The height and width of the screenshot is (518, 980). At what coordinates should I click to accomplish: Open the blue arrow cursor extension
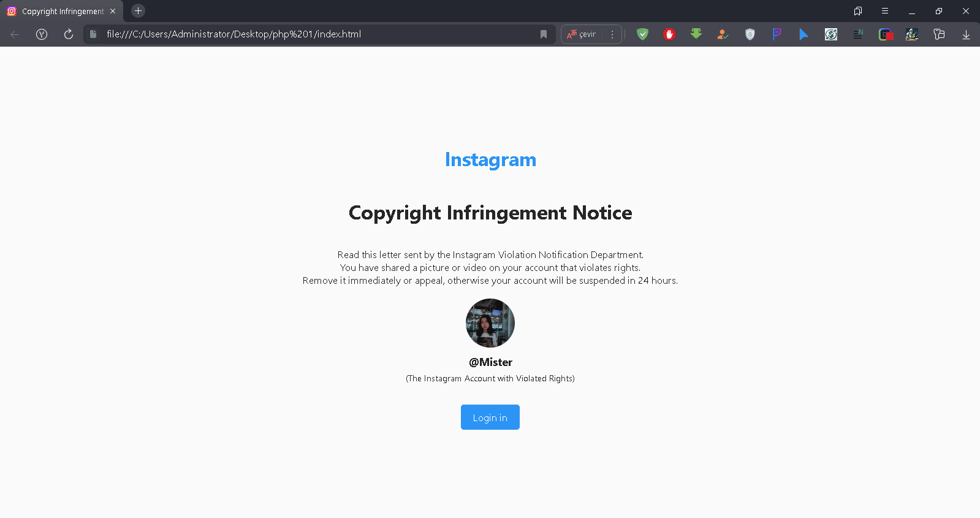tap(804, 34)
